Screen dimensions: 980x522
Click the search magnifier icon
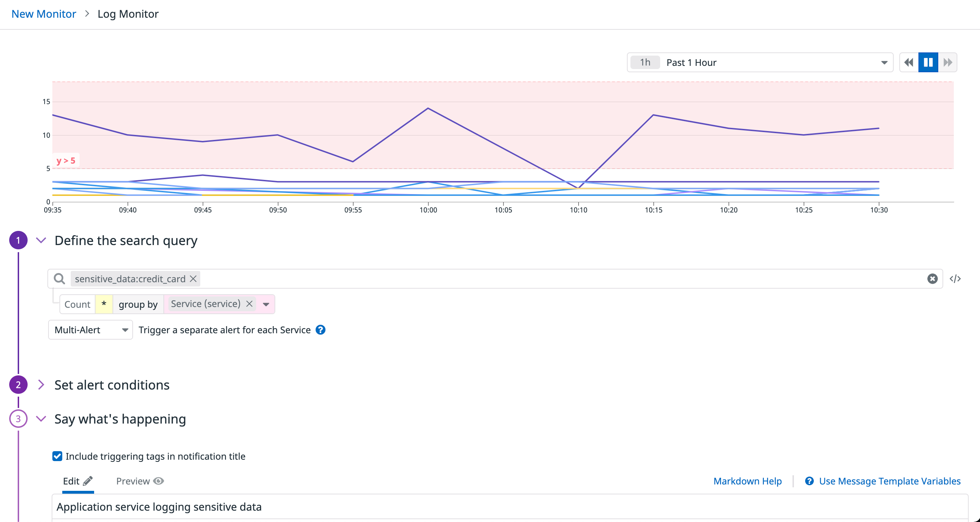(x=59, y=278)
